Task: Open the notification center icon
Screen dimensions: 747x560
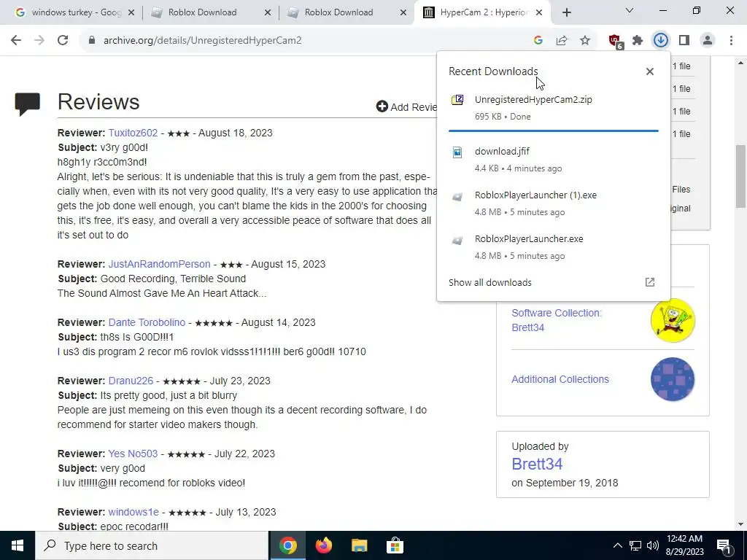Action: (x=724, y=546)
